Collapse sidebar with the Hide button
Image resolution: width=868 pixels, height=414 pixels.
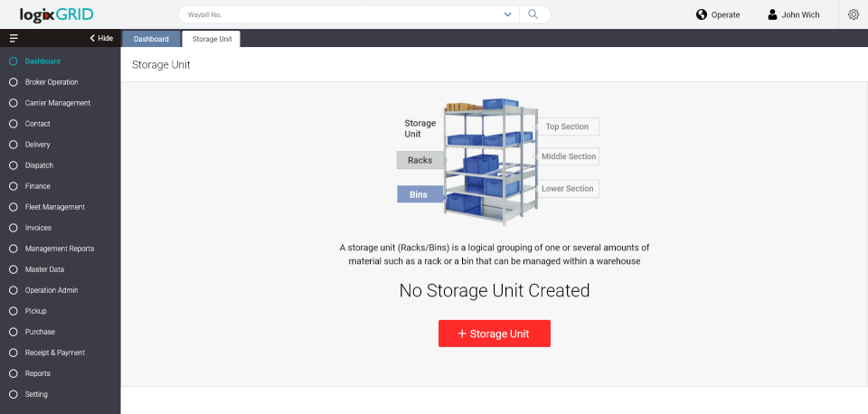pyautogui.click(x=101, y=38)
